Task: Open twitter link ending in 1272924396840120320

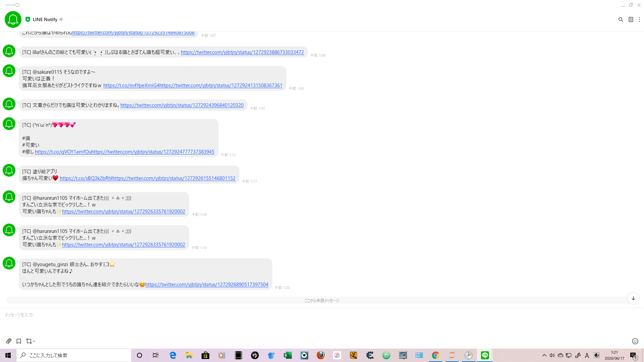Action: (x=182, y=105)
